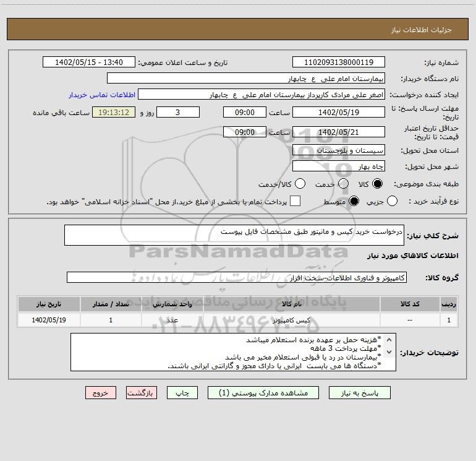Click the جزئیات اطلاعات نیاز header title
476x461 pixels.
[422, 30]
